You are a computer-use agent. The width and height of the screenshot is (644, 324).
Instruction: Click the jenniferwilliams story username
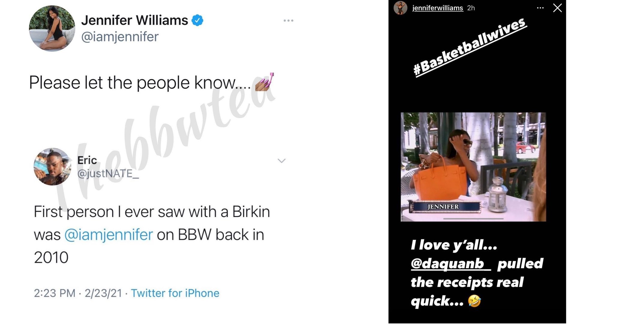[x=438, y=8]
